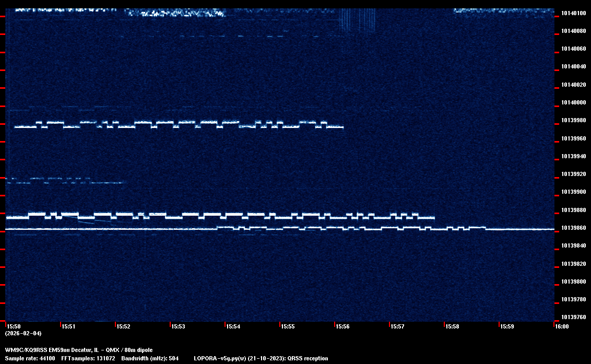The image size is (591, 364).
Task: Click the 15:58 time axis label
Action: tap(452, 326)
